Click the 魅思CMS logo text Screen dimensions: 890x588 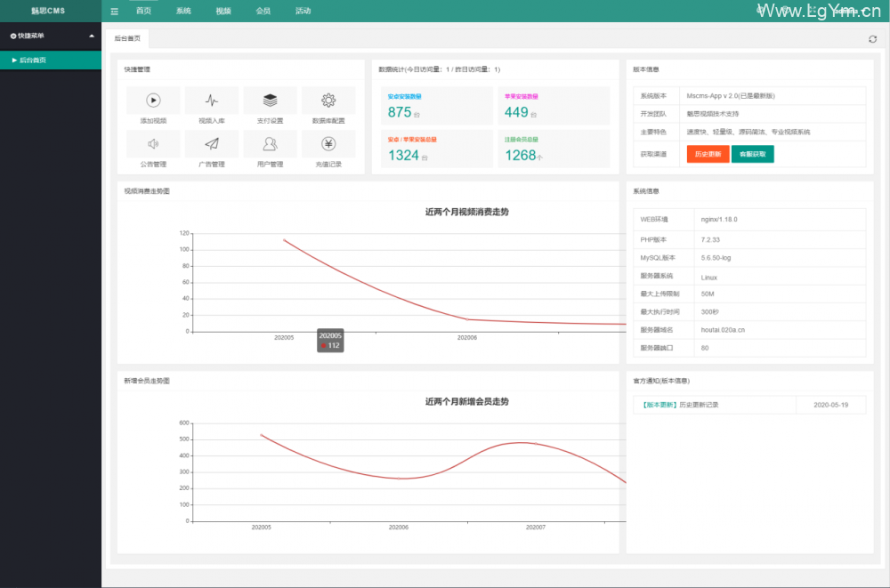tap(48, 11)
